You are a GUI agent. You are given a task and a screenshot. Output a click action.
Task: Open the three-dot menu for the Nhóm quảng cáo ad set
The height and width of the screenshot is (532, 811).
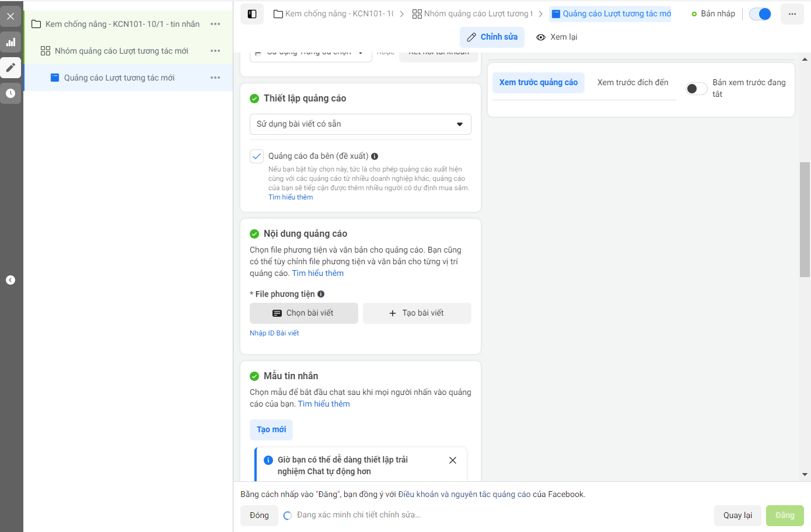point(215,51)
